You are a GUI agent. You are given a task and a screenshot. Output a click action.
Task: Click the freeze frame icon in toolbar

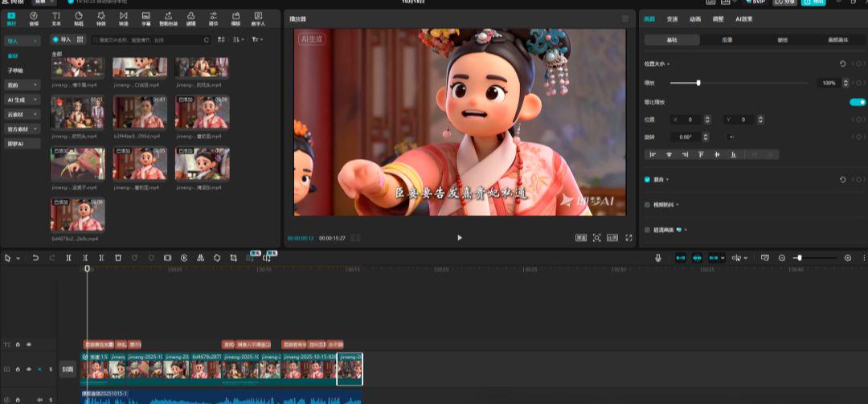click(167, 258)
